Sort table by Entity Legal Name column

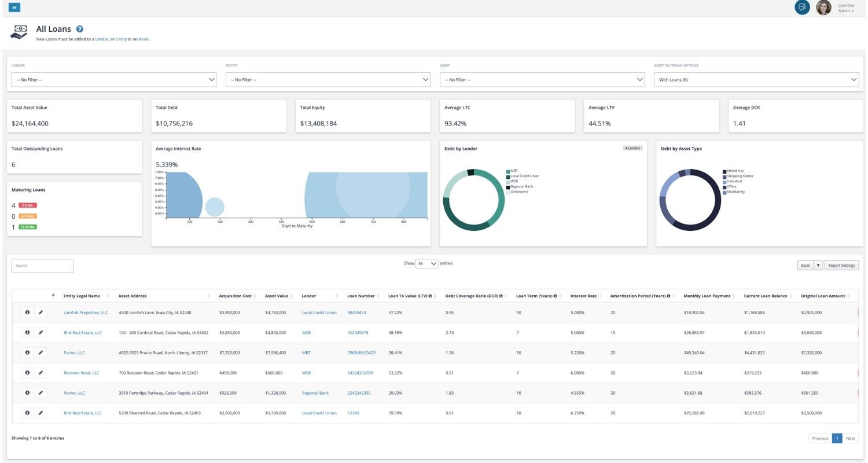point(82,296)
